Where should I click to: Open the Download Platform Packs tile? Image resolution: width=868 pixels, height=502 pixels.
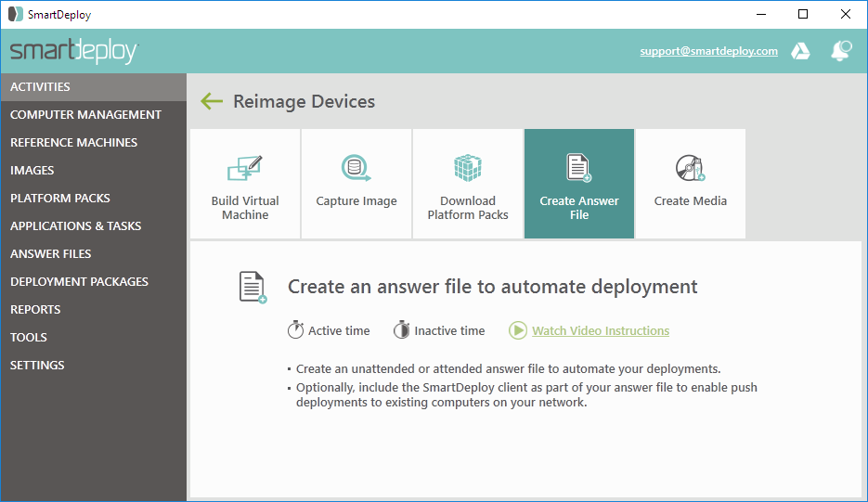pyautogui.click(x=468, y=184)
